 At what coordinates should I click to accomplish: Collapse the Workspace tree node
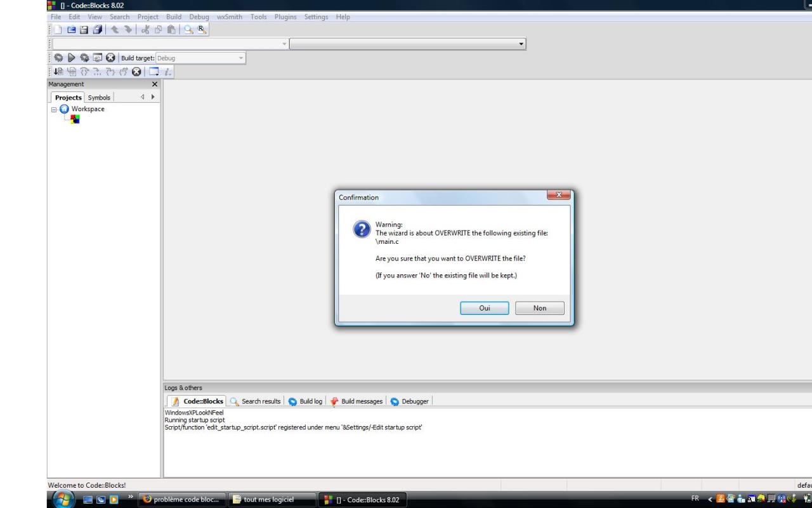55,109
